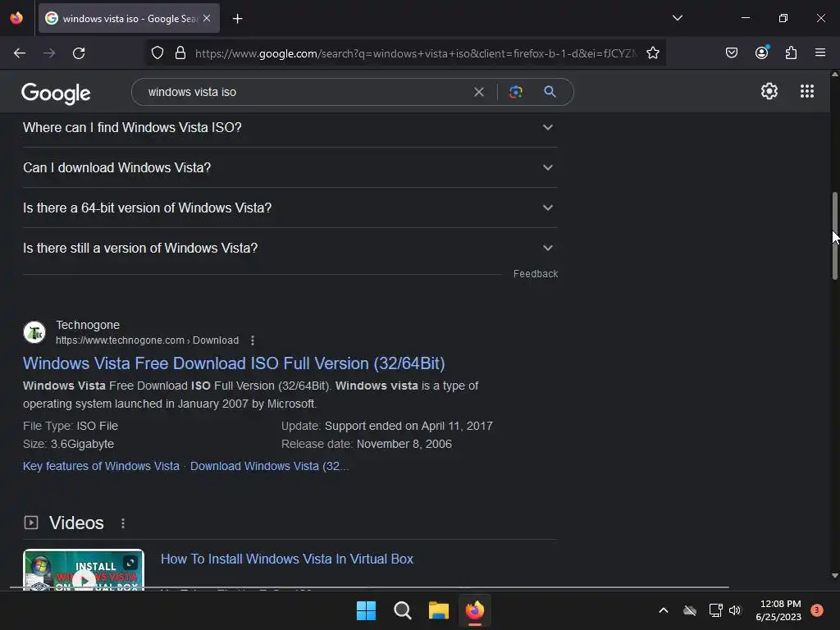This screenshot has height=630, width=840.
Task: Click the Feedback link
Action: point(535,274)
